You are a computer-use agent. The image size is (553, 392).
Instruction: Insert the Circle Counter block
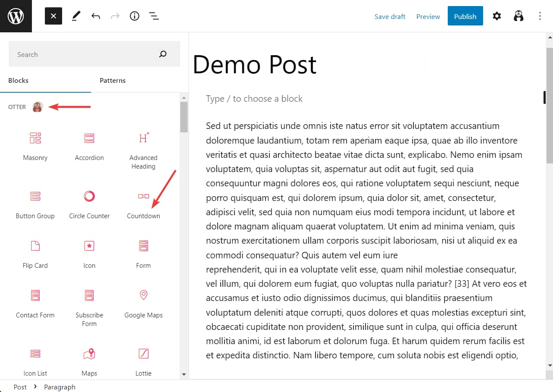pos(89,205)
